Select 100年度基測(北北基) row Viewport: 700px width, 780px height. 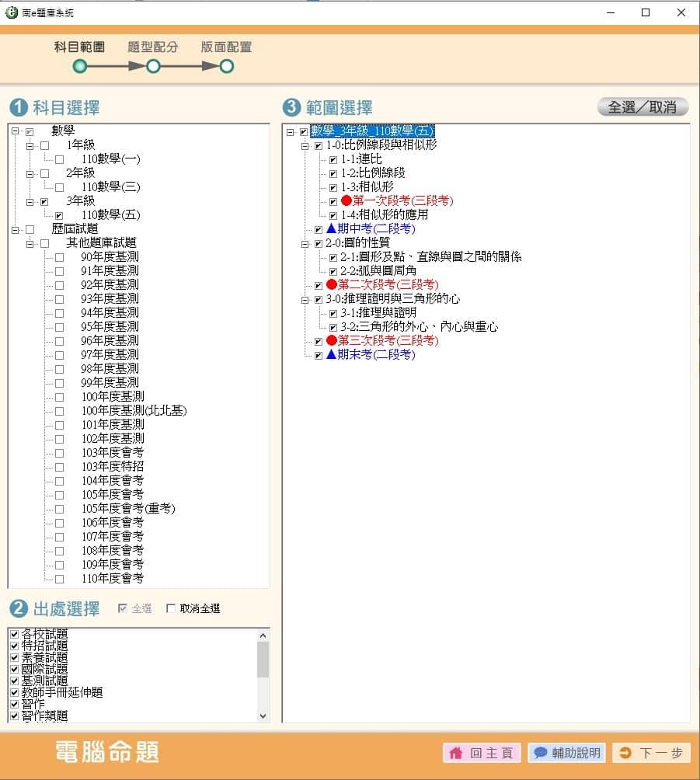[x=134, y=410]
